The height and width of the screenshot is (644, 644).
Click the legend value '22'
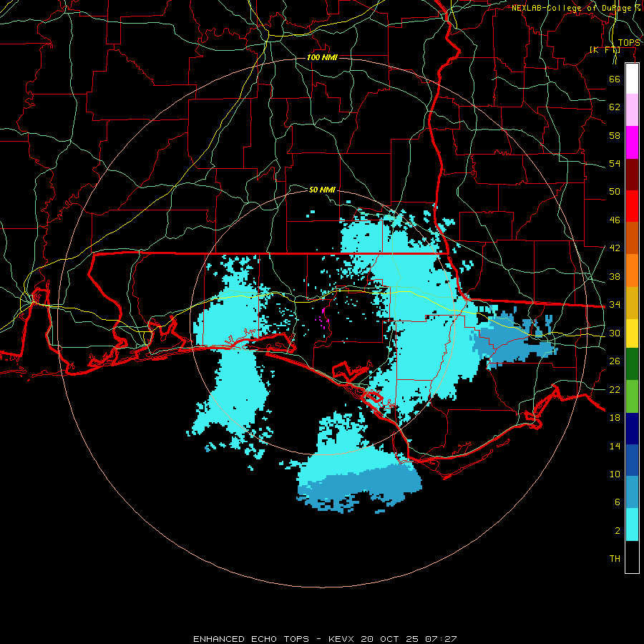click(615, 389)
